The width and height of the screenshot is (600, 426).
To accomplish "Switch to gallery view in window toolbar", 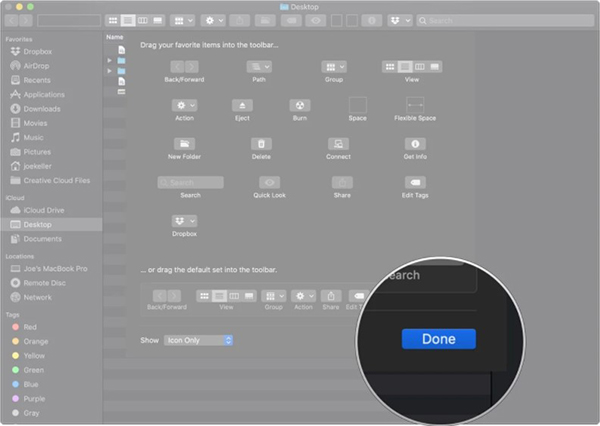I will tap(158, 20).
